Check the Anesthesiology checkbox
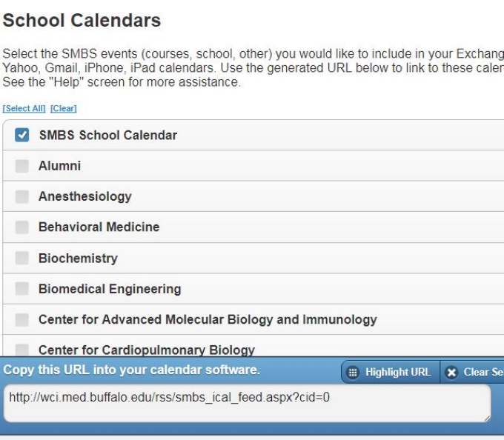 tap(22, 196)
